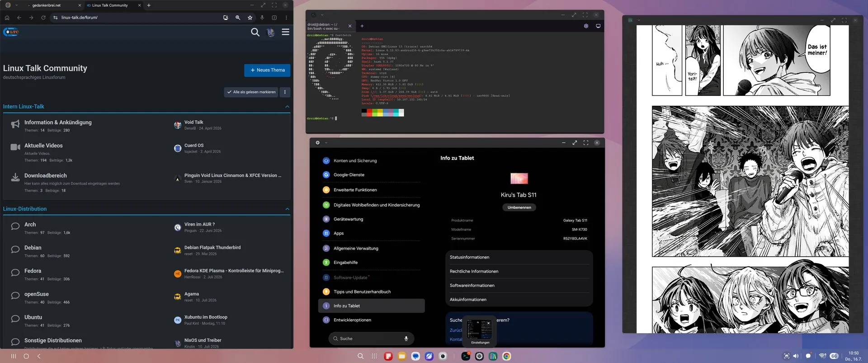Click the terminal display icon
Viewport: 868px width, 363px height.
point(598,26)
